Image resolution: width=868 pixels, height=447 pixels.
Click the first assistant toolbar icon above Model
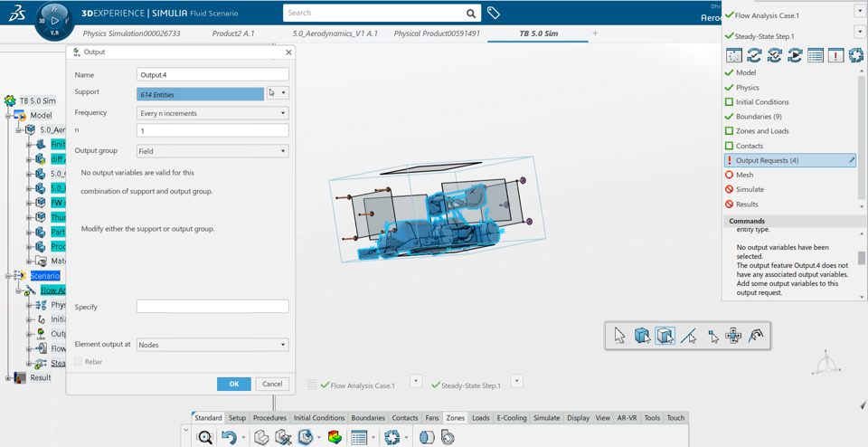[x=734, y=55]
